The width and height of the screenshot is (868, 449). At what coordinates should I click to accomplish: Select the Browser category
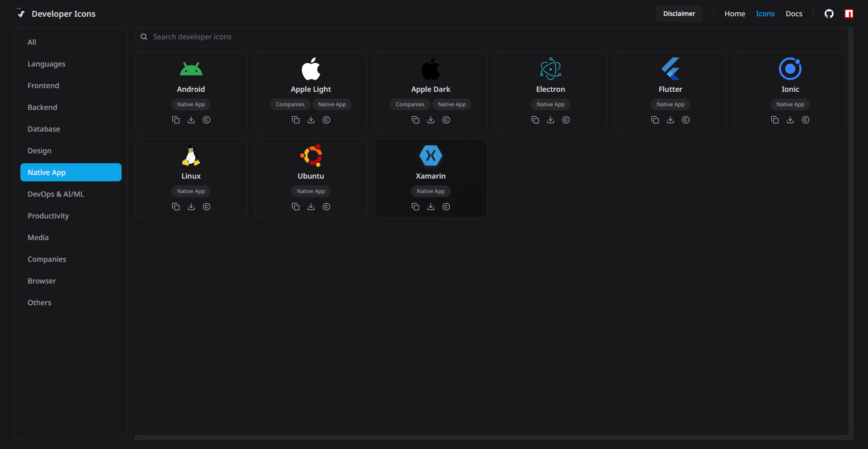71,281
